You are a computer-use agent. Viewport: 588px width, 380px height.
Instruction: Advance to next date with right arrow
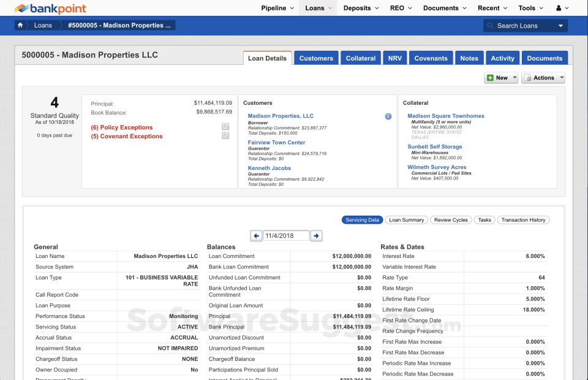(316, 235)
